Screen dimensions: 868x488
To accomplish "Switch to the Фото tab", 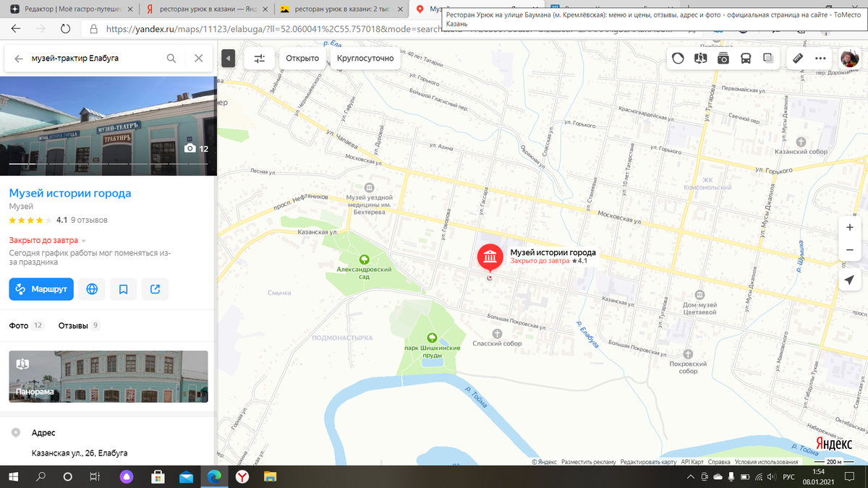I will click(x=26, y=326).
